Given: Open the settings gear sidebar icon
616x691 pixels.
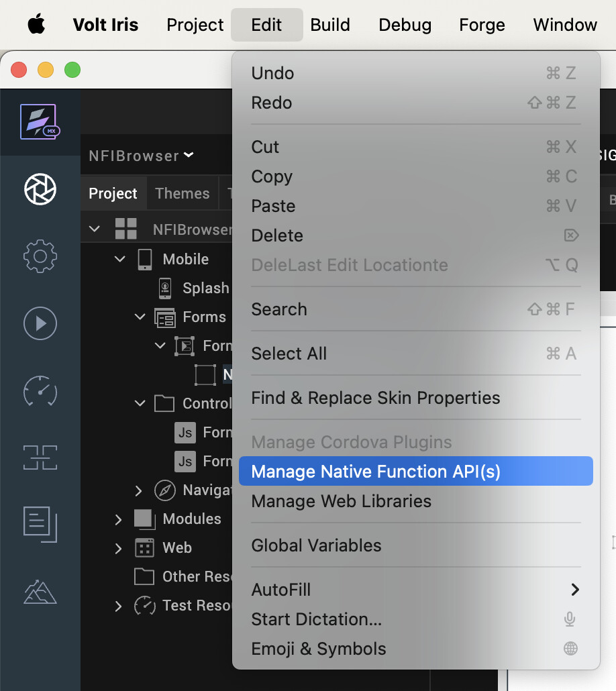Looking at the screenshot, I should (x=40, y=256).
